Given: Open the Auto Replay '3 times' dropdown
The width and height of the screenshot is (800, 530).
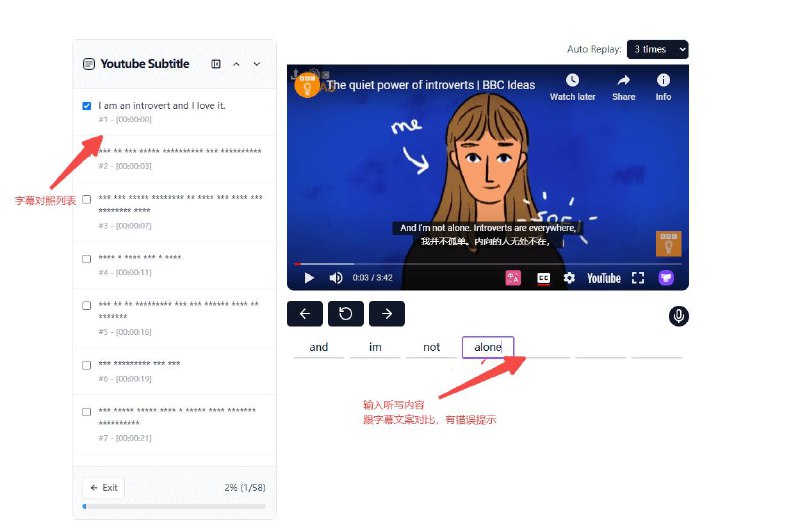Looking at the screenshot, I should click(x=657, y=49).
